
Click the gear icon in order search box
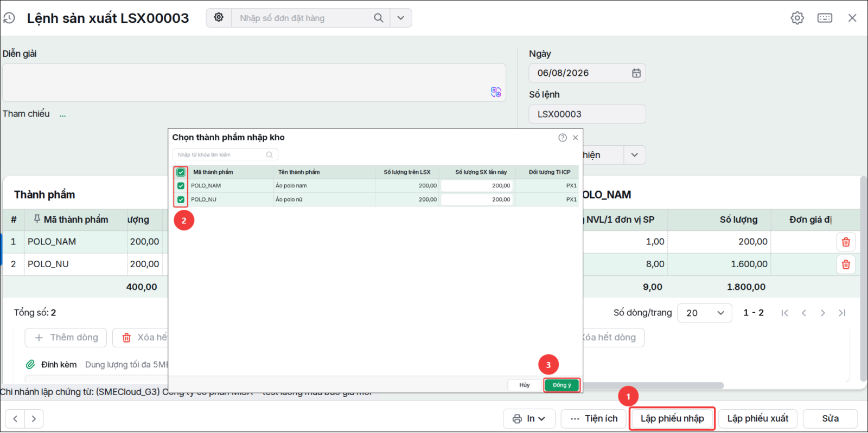coord(219,17)
